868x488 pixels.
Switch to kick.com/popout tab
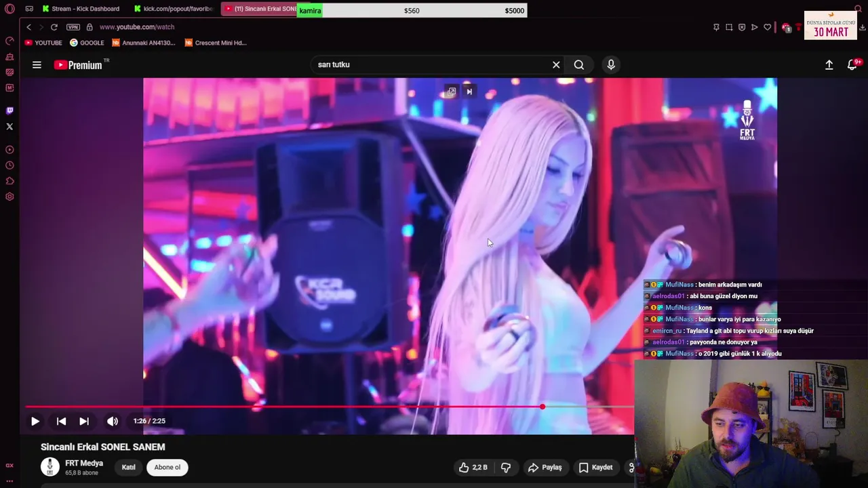point(173,9)
